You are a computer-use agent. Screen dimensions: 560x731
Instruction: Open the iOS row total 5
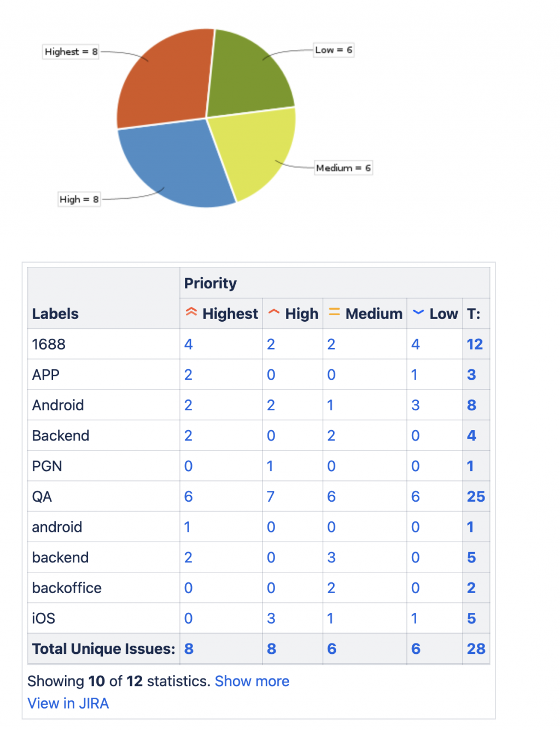471,619
